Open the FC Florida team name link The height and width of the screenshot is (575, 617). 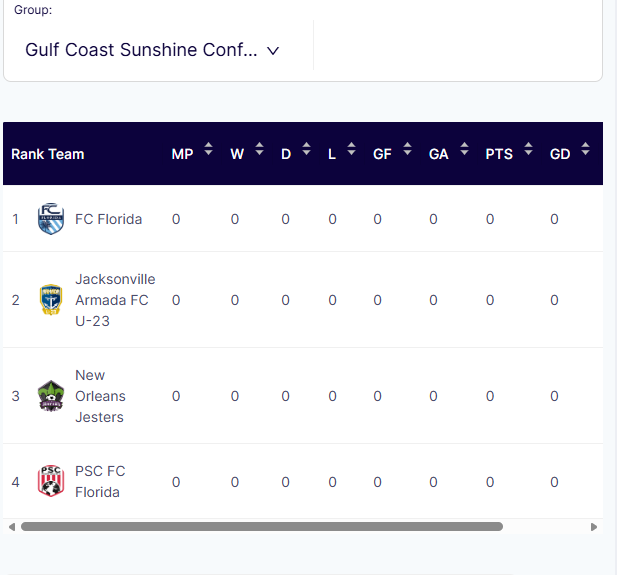[x=109, y=219]
